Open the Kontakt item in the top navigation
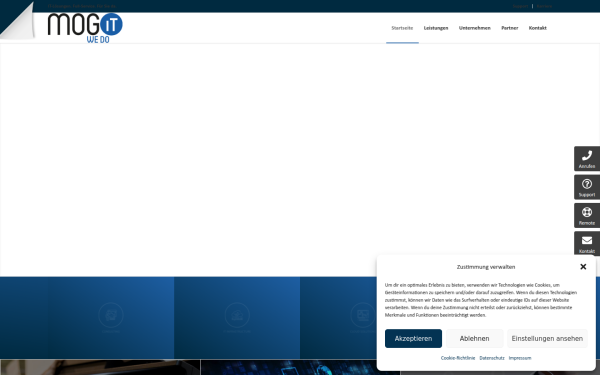Viewport: 600px width, 375px height. pyautogui.click(x=538, y=28)
